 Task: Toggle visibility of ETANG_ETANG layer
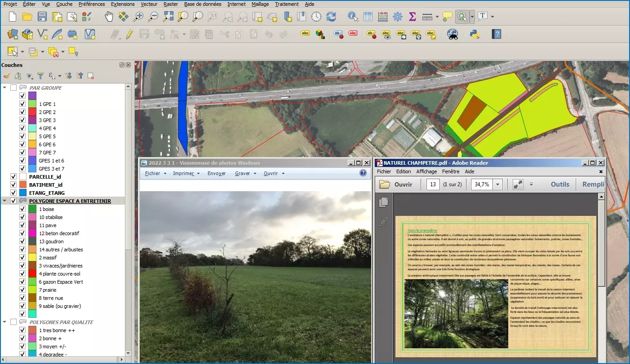click(13, 193)
